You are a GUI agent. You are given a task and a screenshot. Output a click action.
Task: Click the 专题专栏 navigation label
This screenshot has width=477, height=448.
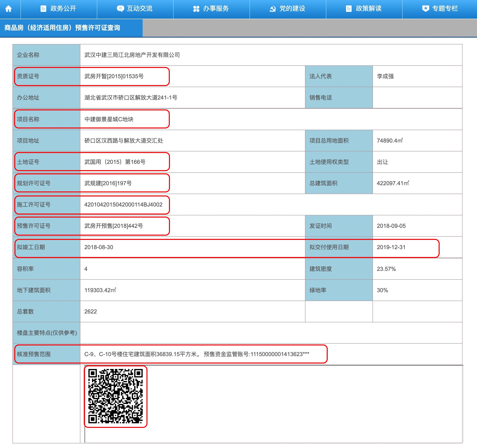click(x=445, y=9)
